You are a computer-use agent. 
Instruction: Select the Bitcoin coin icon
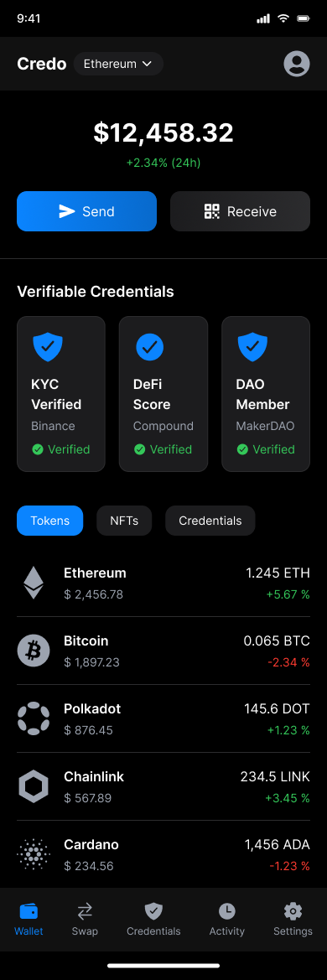point(34,651)
